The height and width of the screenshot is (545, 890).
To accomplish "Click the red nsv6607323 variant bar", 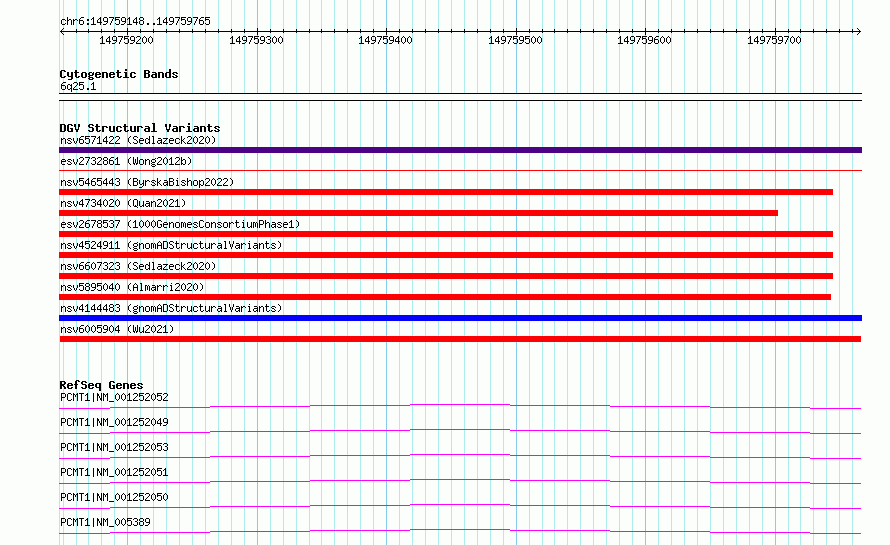I will click(446, 276).
